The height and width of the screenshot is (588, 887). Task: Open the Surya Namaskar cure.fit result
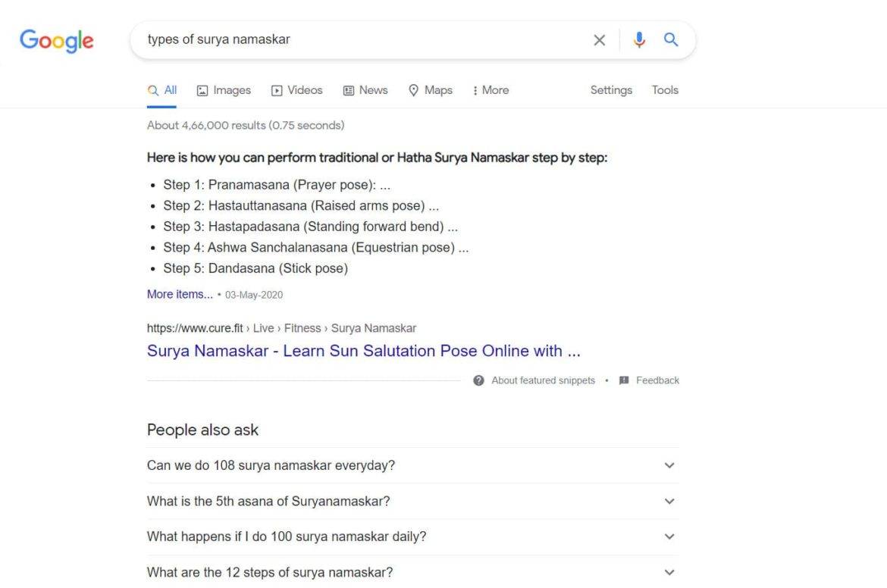click(363, 351)
